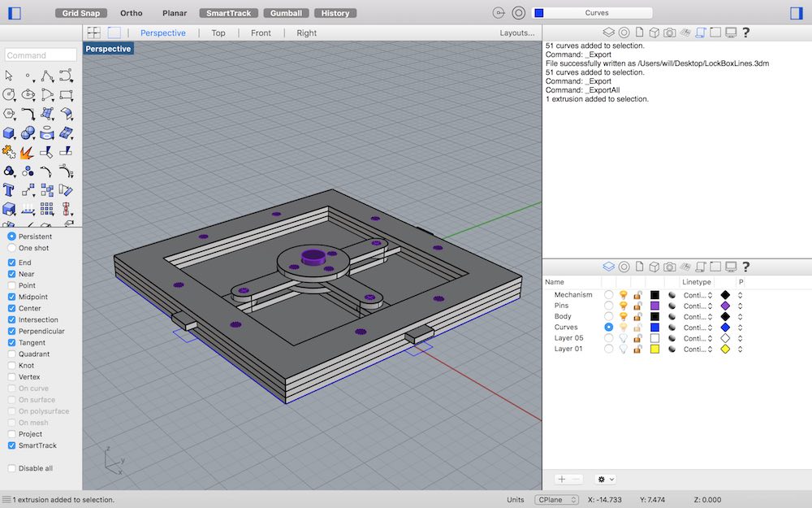Open the Layouts... menu
This screenshot has height=508, width=812.
pos(516,33)
